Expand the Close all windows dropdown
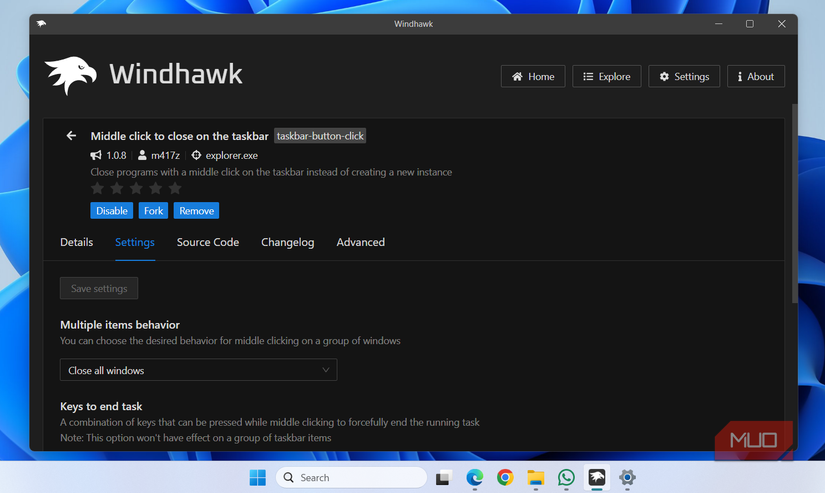Image resolution: width=825 pixels, height=493 pixels. click(x=198, y=370)
